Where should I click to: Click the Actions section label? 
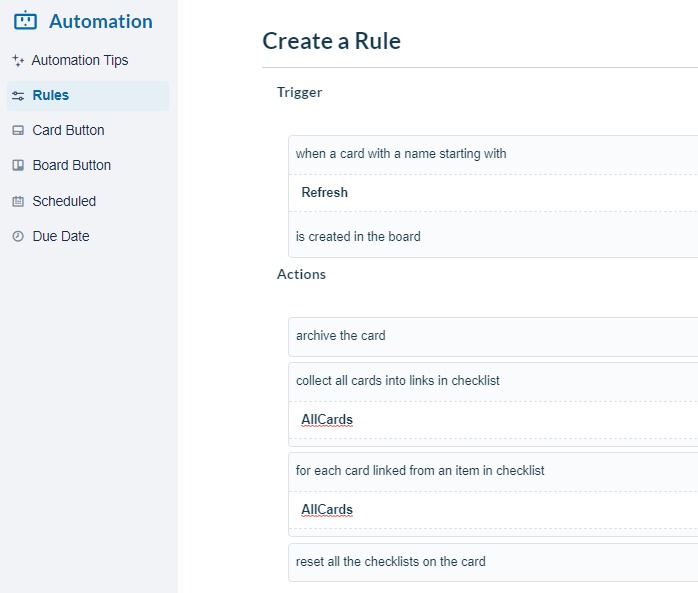301,274
